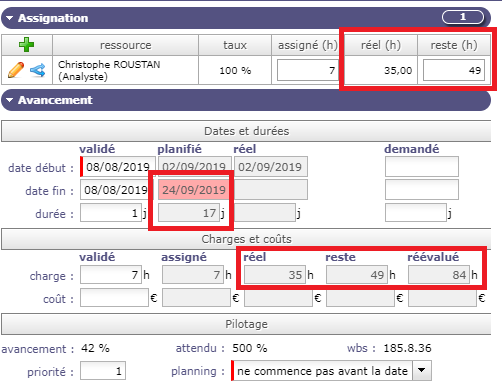The height and width of the screenshot is (387, 502).
Task: Click the Christophe ROUSTAN (Analyste) cell
Action: (x=126, y=70)
